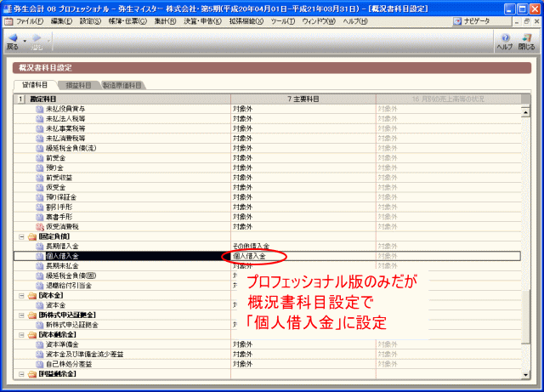Select the 新株式申込証拠金 account row
544x392 pixels.
(x=267, y=325)
